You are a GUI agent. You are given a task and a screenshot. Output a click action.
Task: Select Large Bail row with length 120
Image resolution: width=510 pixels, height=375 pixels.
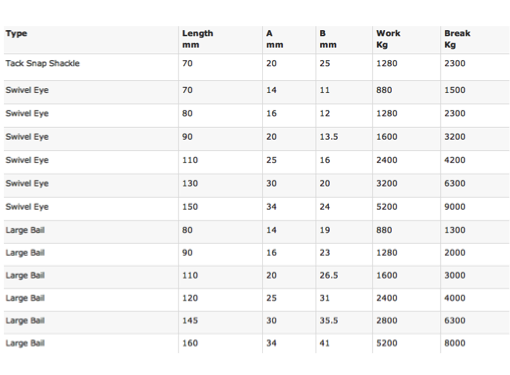click(x=257, y=300)
